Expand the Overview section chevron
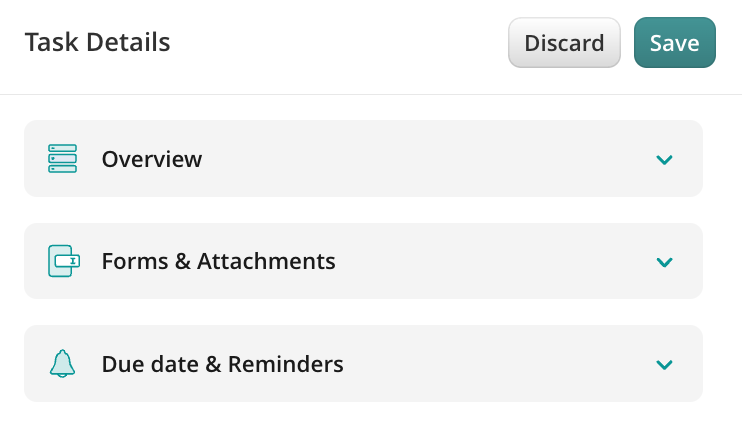742x438 pixels. click(x=664, y=160)
